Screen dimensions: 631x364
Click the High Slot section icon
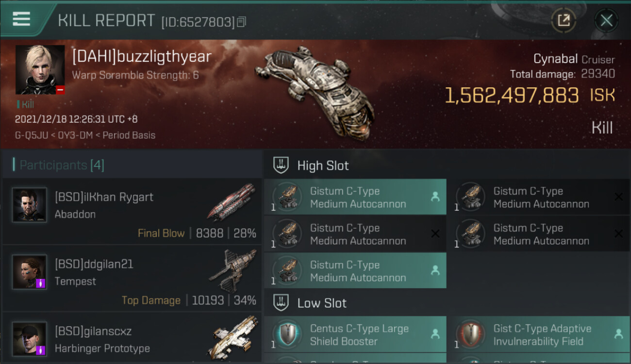[x=281, y=165]
